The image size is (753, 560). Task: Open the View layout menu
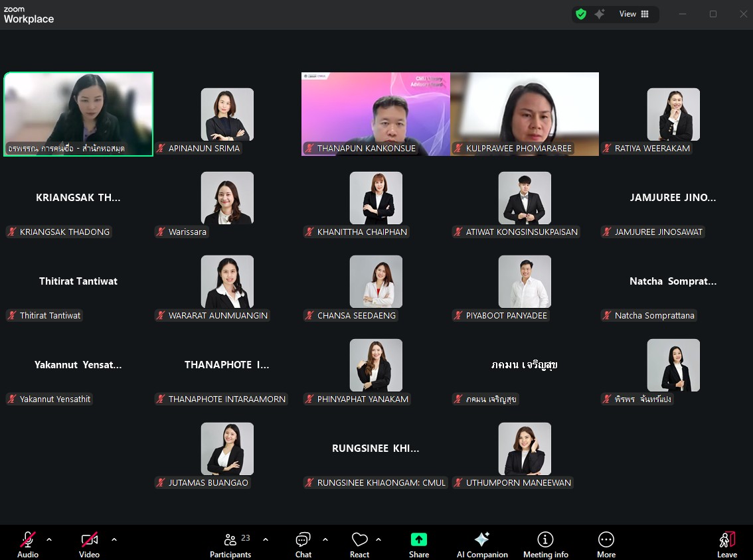coord(634,14)
